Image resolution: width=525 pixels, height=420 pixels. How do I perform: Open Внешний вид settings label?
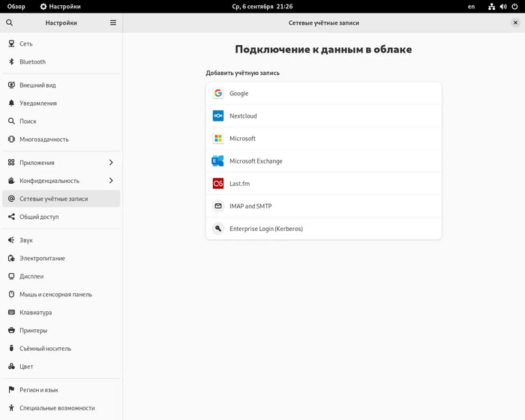37,85
